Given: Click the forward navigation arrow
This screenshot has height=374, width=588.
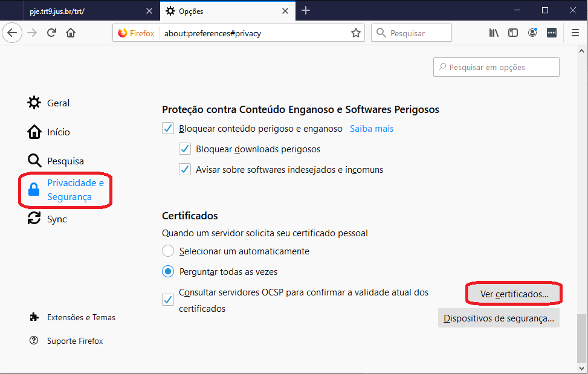Looking at the screenshot, I should [x=32, y=33].
